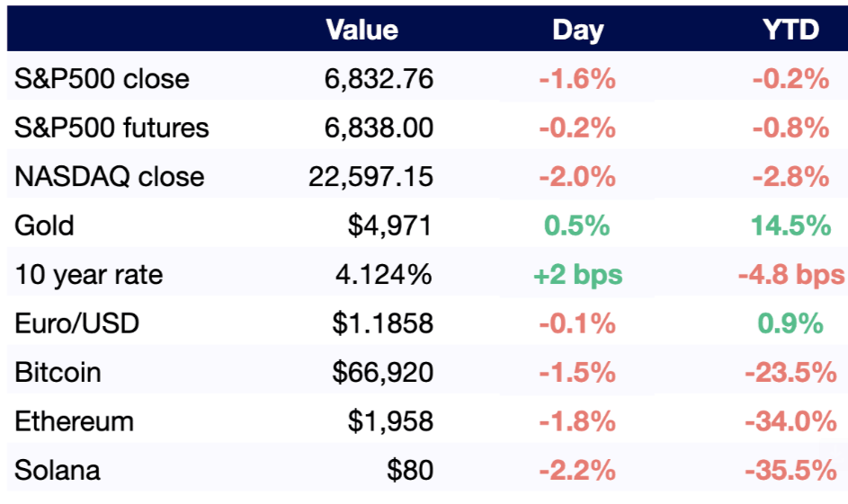Image resolution: width=848 pixels, height=504 pixels.
Task: Click Gold's 14.5% YTD figure
Action: coord(790,225)
